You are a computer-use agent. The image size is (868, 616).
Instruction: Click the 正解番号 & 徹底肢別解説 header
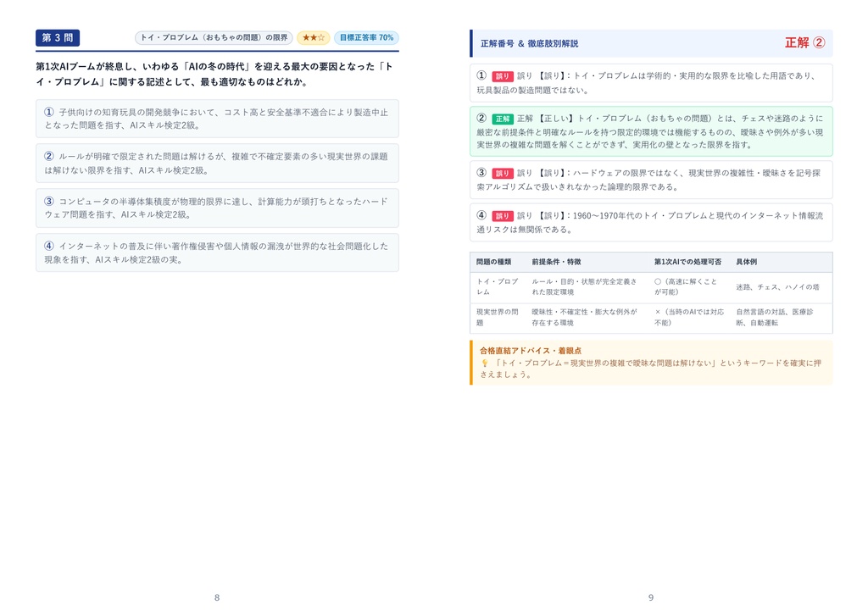529,43
